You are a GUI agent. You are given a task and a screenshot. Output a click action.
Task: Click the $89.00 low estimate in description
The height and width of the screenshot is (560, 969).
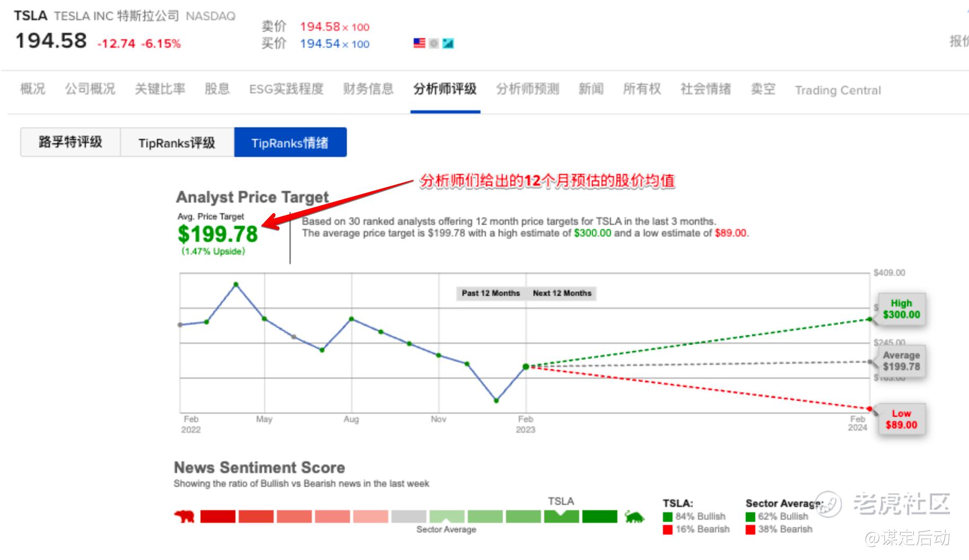pos(730,233)
